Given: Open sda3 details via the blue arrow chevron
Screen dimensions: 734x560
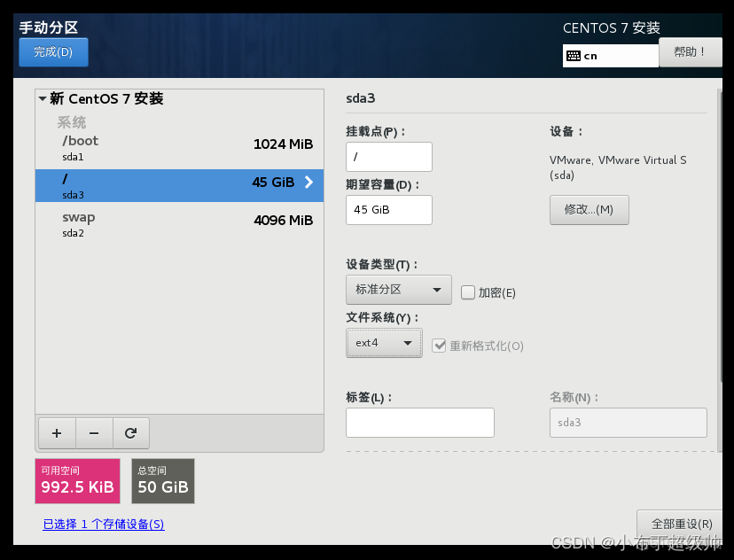Looking at the screenshot, I should pos(308,183).
